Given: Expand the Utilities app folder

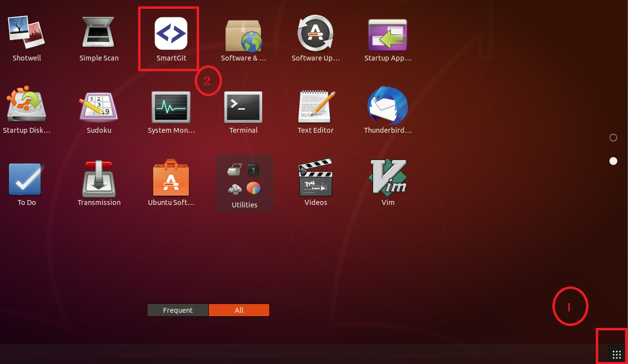Looking at the screenshot, I should (244, 183).
